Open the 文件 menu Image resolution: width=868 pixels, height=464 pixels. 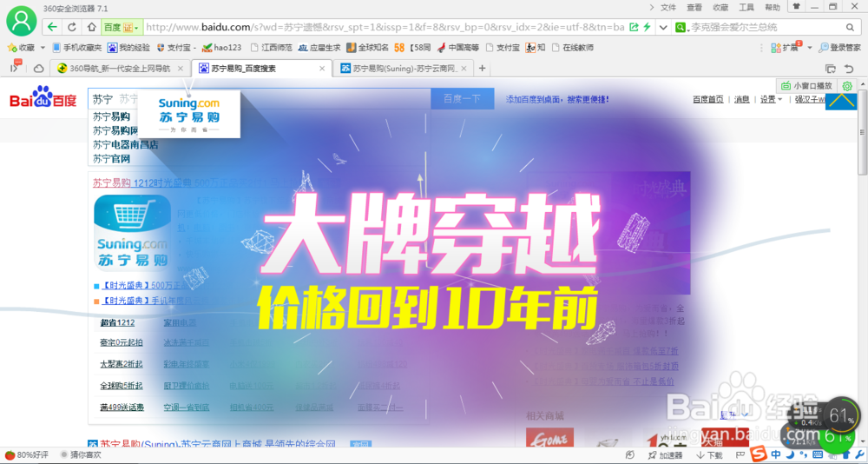668,7
